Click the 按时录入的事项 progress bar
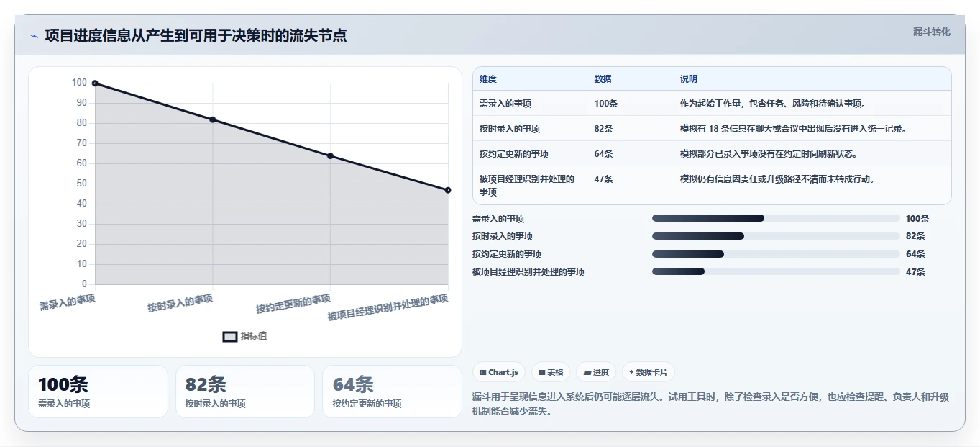980x447 pixels. [x=776, y=236]
